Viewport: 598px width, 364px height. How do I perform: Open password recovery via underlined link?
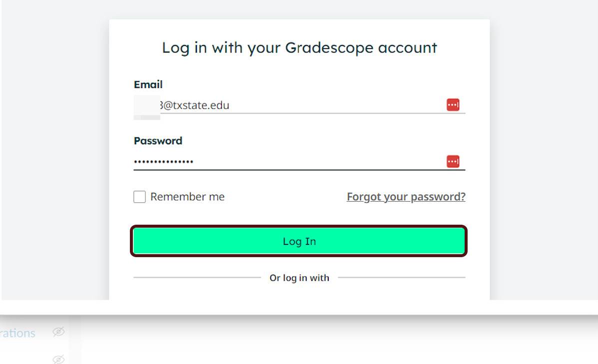point(406,196)
